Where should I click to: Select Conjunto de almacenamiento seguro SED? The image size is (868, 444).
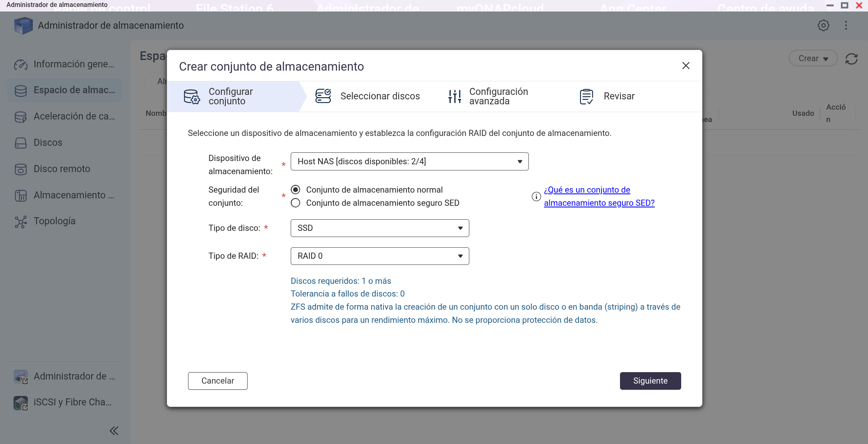pos(296,203)
